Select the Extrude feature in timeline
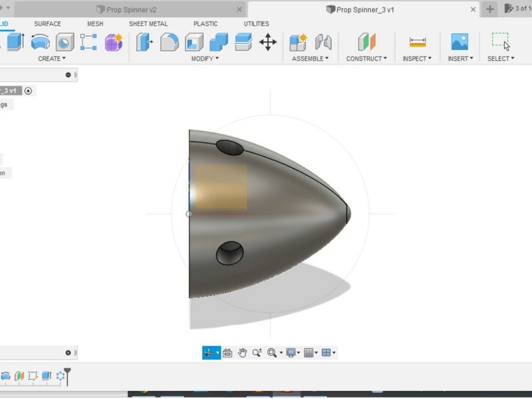Screen dimensions: 532x399 (47, 376)
